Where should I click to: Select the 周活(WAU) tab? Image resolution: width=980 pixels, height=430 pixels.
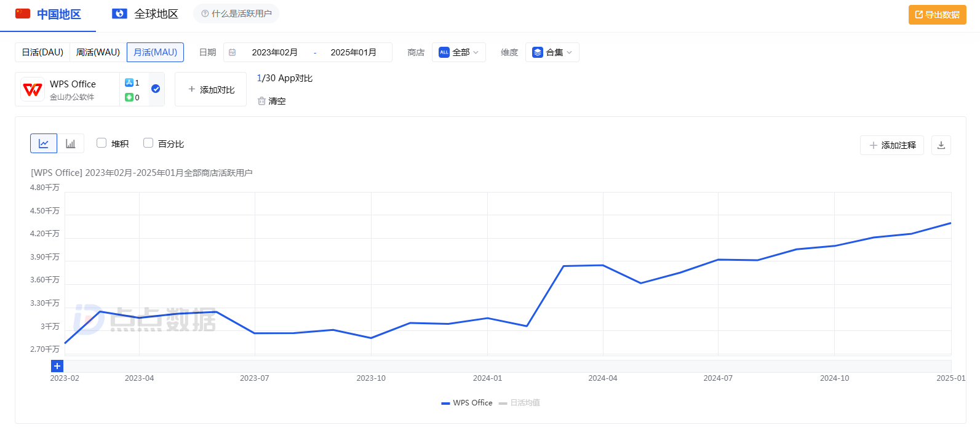pos(98,52)
